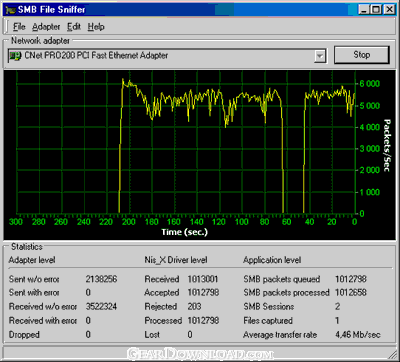400x362 pixels.
Task: Expand the Network adapter dropdown arrow
Action: (320, 56)
